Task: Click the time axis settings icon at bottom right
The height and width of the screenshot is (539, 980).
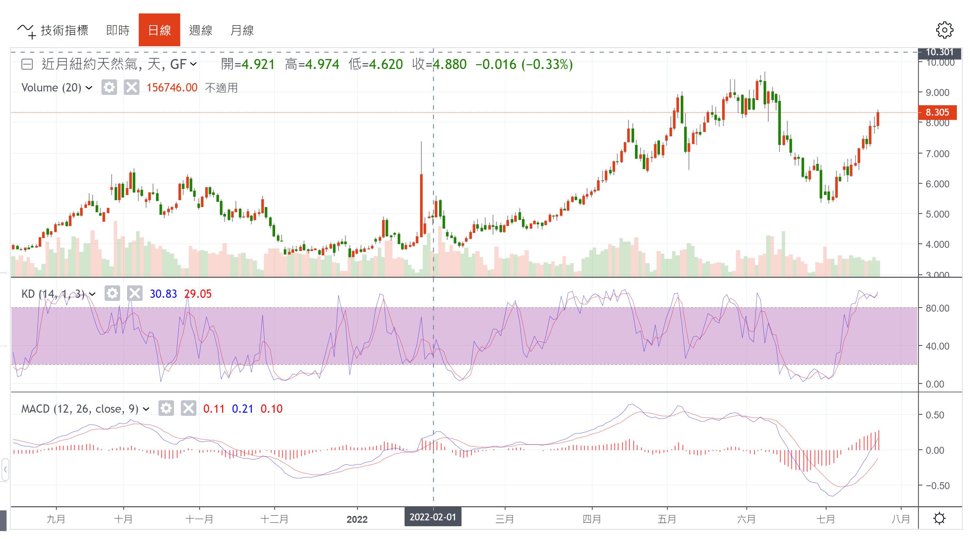Action: [x=939, y=518]
